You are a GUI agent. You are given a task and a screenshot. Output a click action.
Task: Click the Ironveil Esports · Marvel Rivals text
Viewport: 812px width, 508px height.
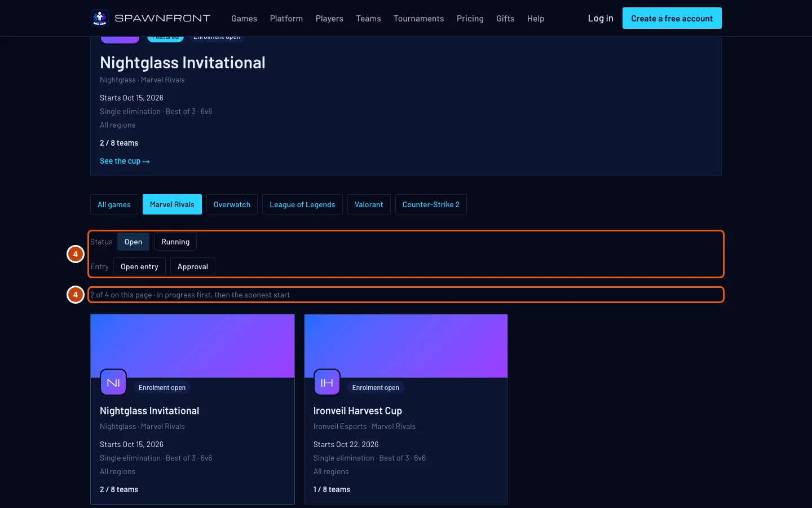click(x=364, y=426)
